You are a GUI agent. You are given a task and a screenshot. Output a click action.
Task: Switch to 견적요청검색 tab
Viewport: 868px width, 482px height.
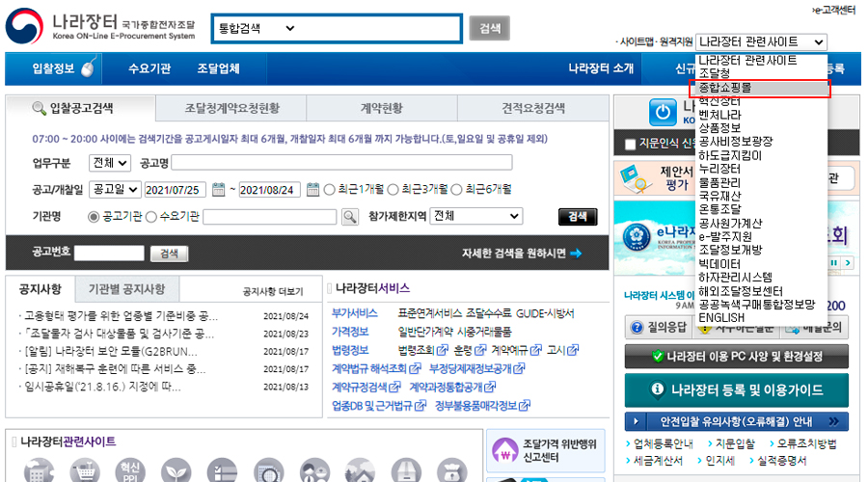pyautogui.click(x=533, y=108)
